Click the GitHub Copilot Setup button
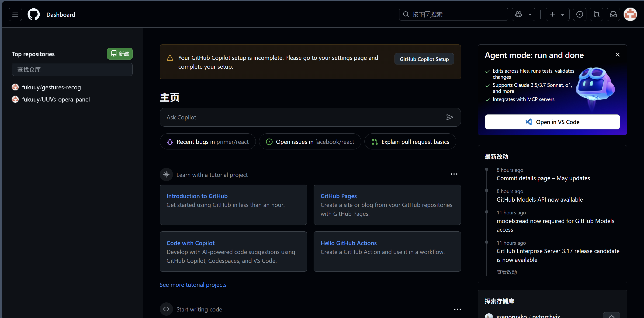This screenshot has height=318, width=644. click(x=424, y=59)
